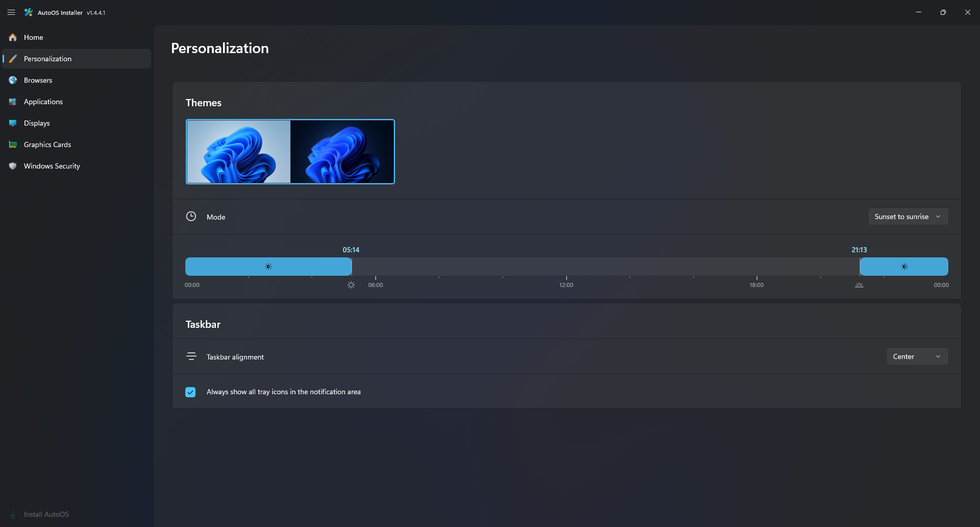980x527 pixels.
Task: Click the Browsers globe icon
Action: [x=13, y=80]
